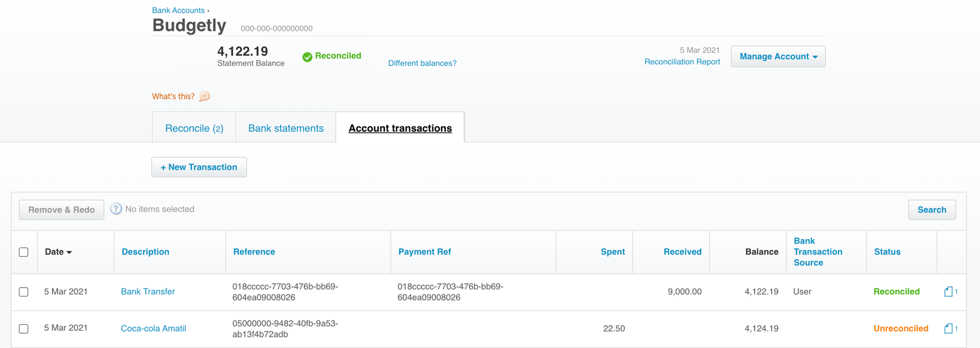Toggle the select-all checkbox in table header
Screen dimensions: 980x348
pyautogui.click(x=23, y=252)
